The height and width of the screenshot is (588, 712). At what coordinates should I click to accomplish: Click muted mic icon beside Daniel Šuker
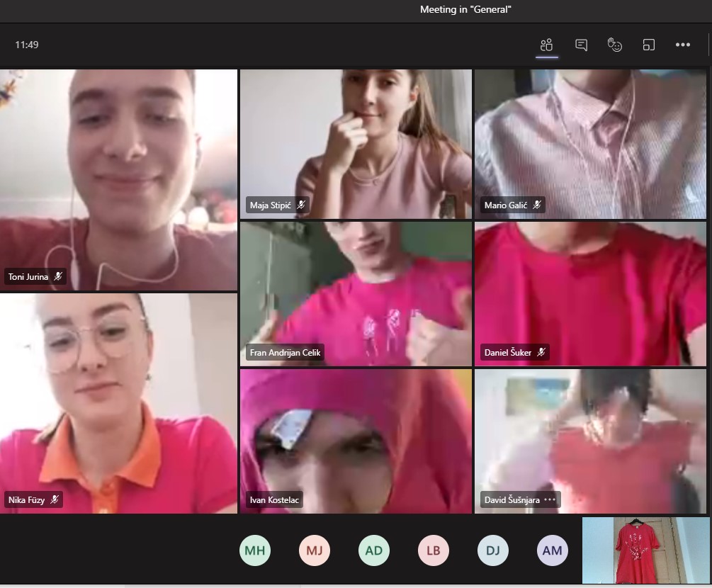pyautogui.click(x=541, y=352)
